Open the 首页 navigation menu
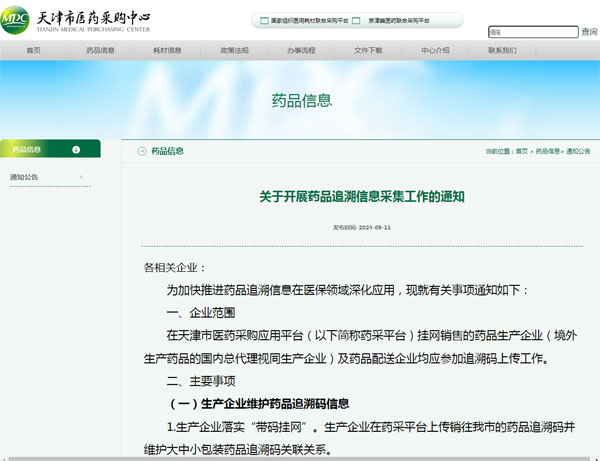The height and width of the screenshot is (461, 600). pos(33,50)
